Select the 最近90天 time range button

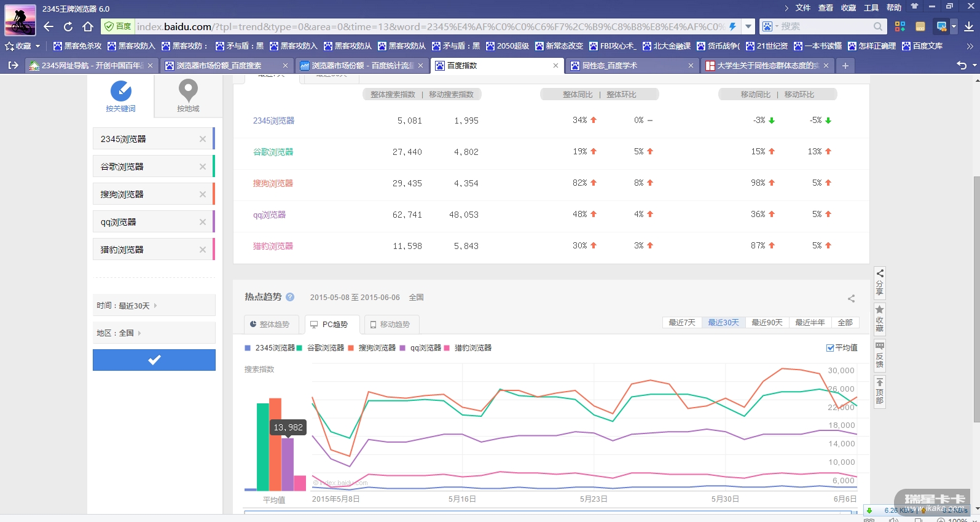(767, 323)
